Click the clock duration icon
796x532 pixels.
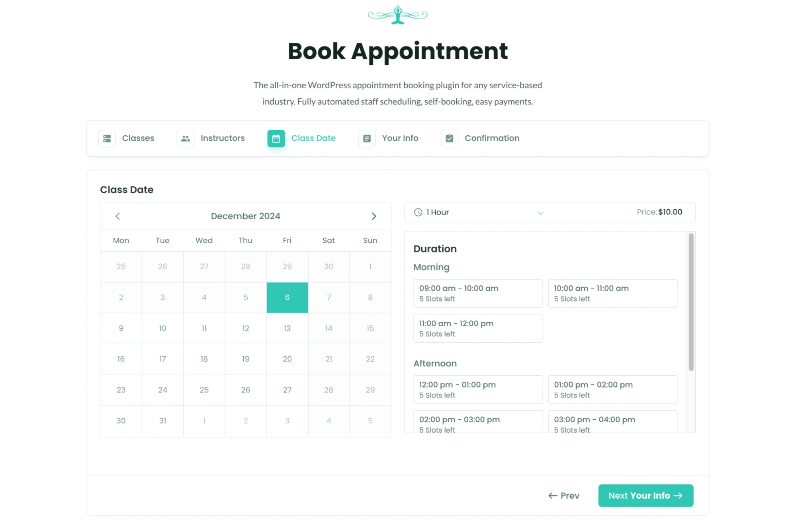pyautogui.click(x=418, y=212)
